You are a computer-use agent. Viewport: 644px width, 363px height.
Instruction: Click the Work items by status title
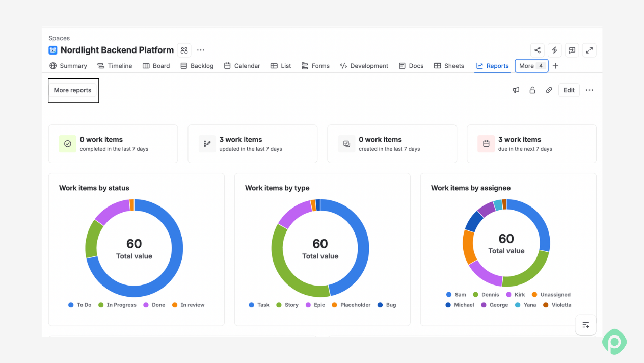94,188
